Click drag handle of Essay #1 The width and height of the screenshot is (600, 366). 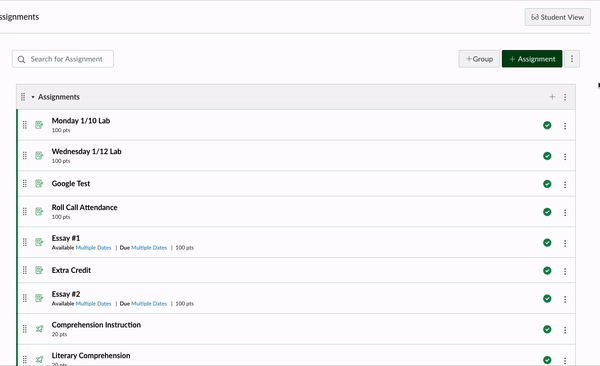coord(25,242)
